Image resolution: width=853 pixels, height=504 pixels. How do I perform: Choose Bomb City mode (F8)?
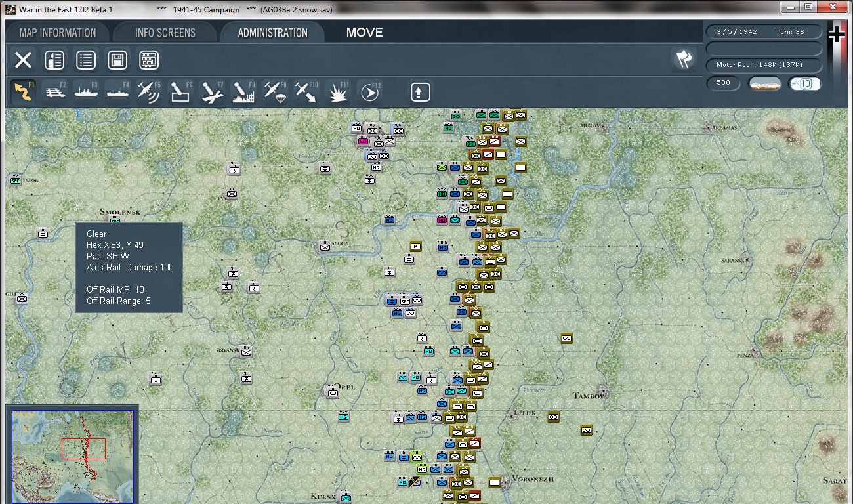tap(244, 92)
